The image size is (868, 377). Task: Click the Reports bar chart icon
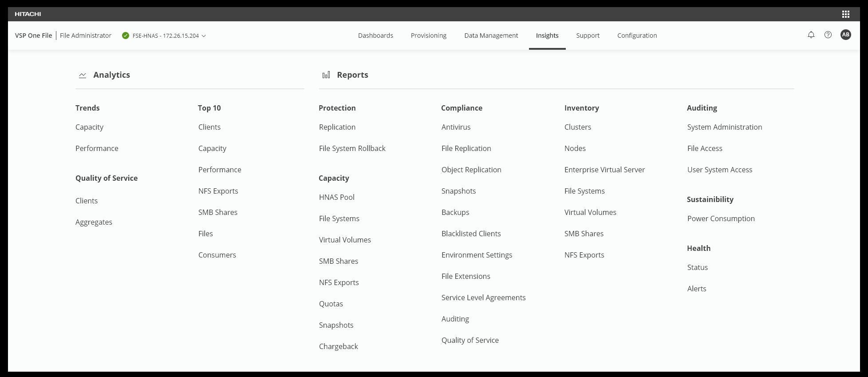pyautogui.click(x=326, y=75)
